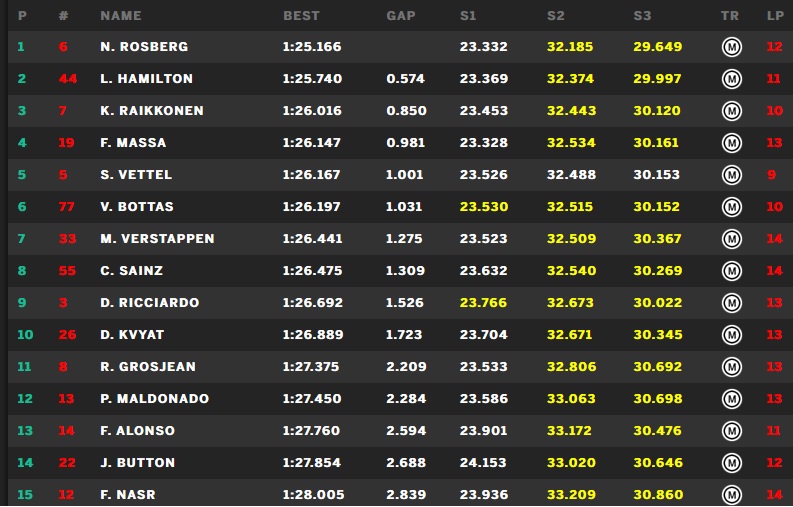The width and height of the screenshot is (793, 507).
Task: Click the TR tyre column header
Action: (x=730, y=16)
